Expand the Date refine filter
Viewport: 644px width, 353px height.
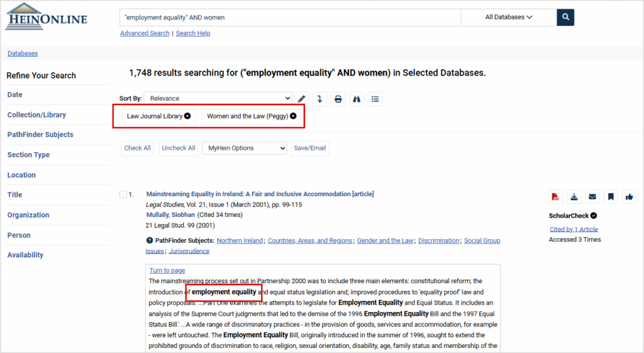(x=15, y=95)
